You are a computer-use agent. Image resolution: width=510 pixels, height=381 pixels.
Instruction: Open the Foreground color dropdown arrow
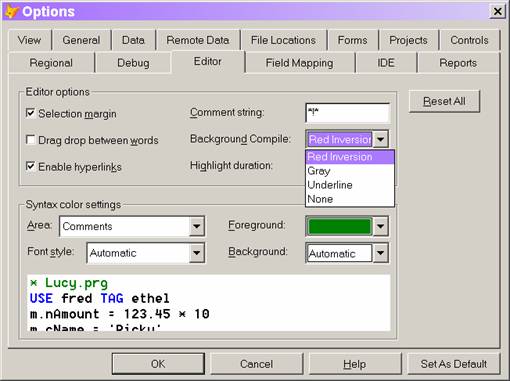click(x=380, y=226)
